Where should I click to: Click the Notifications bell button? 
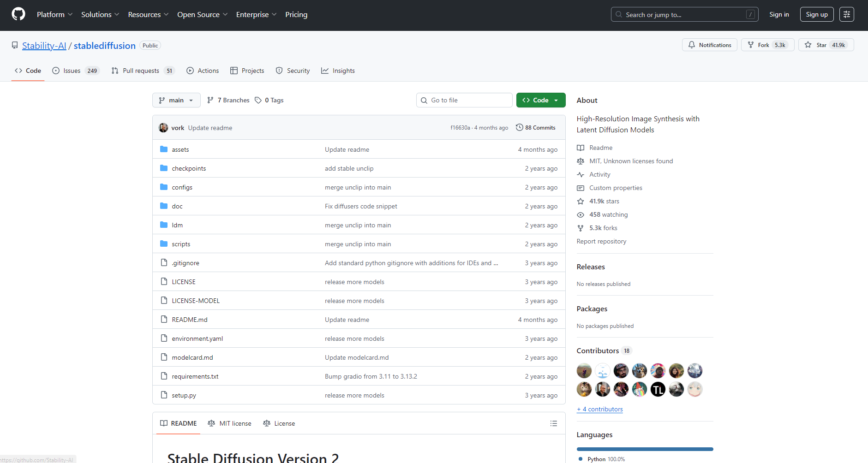pos(709,45)
